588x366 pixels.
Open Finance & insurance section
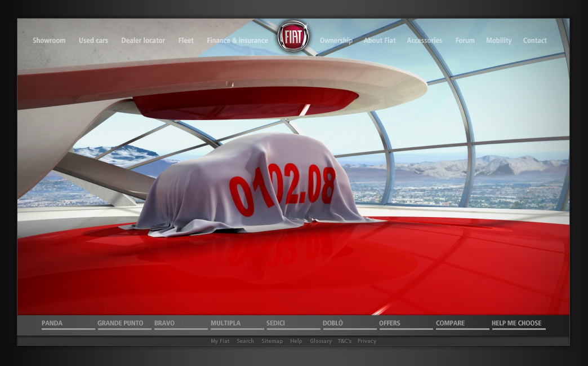[x=237, y=40]
